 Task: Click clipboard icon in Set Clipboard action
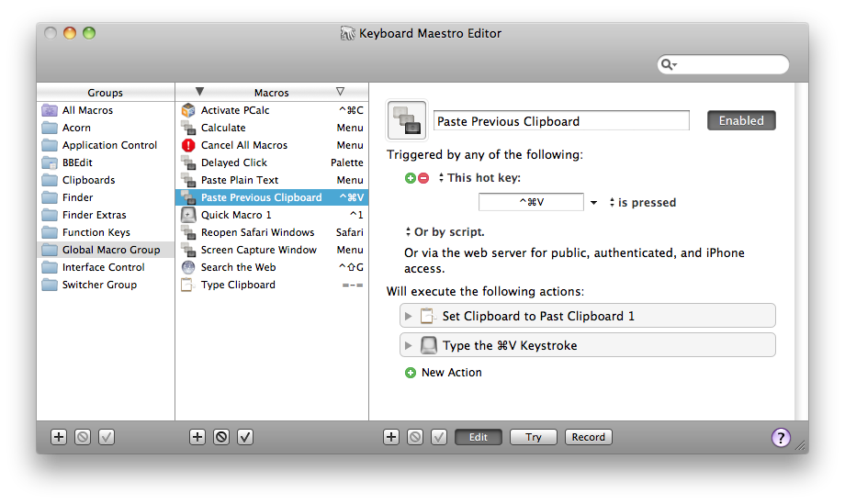(x=427, y=316)
